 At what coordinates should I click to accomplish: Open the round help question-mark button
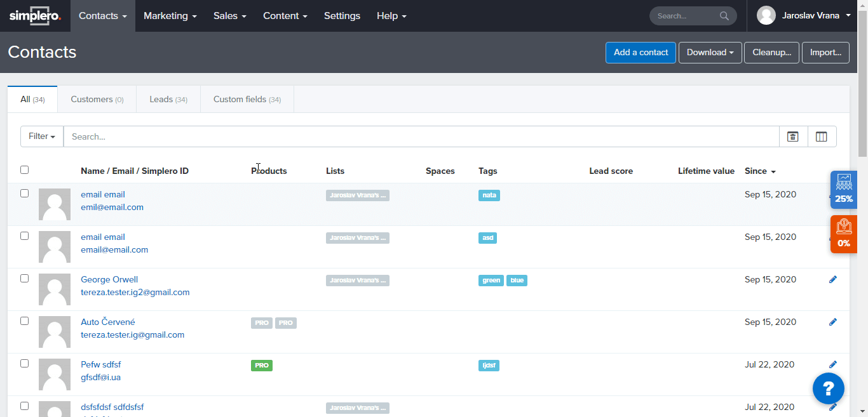[x=829, y=388]
